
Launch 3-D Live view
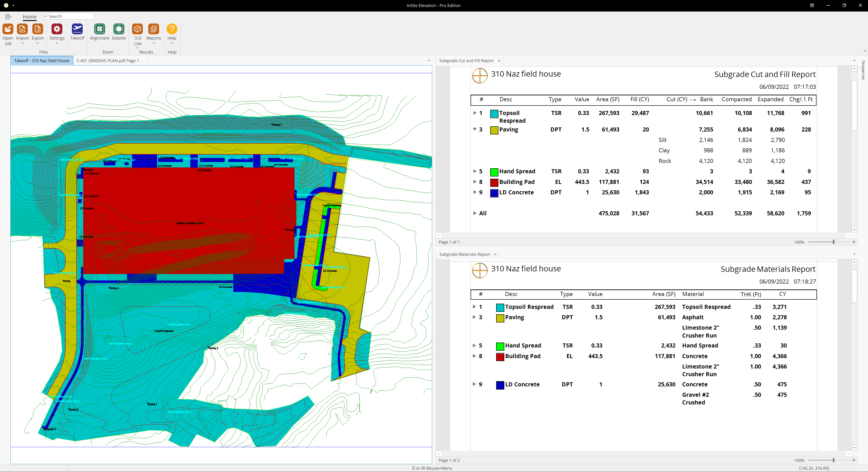coord(137,32)
